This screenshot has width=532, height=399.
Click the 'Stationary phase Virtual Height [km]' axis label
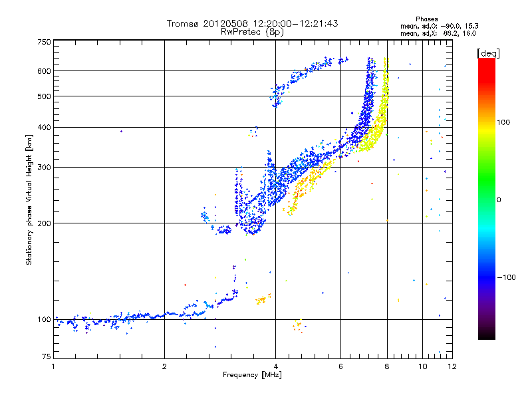tap(29, 199)
